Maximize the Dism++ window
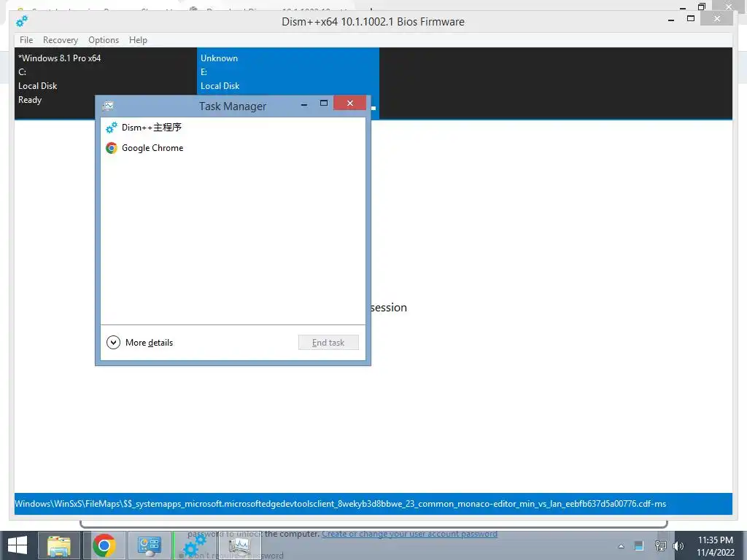 (x=691, y=18)
